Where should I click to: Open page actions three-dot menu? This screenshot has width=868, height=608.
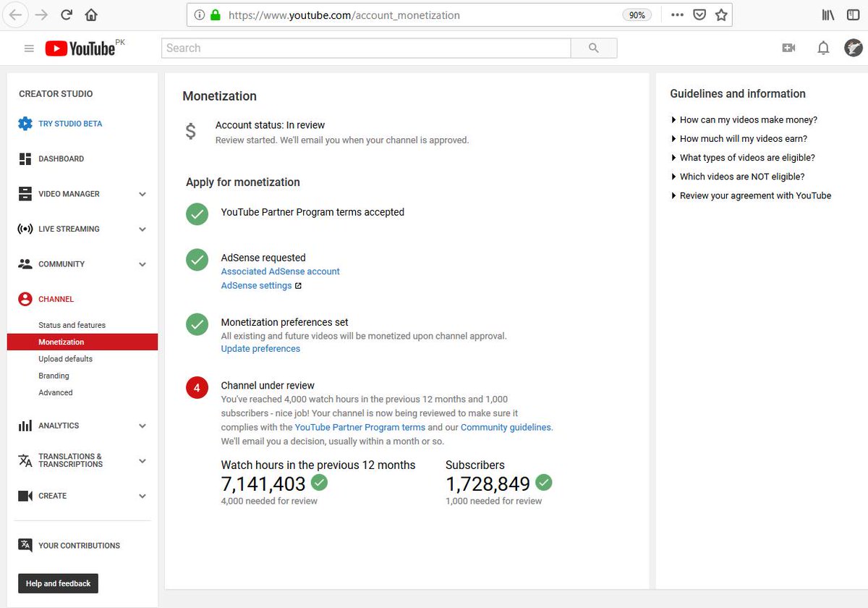(x=677, y=14)
